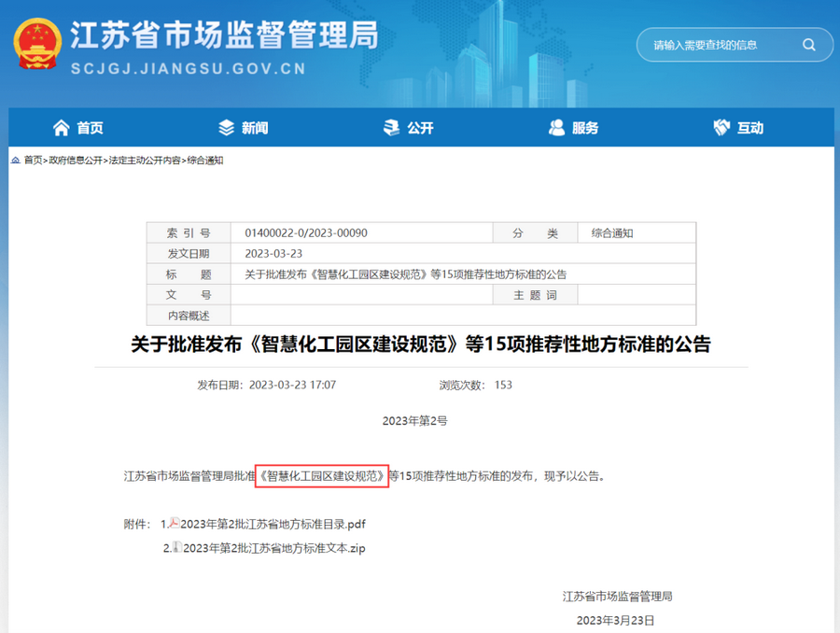Click the people icon beside 服务
The height and width of the screenshot is (633, 840).
pyautogui.click(x=557, y=128)
